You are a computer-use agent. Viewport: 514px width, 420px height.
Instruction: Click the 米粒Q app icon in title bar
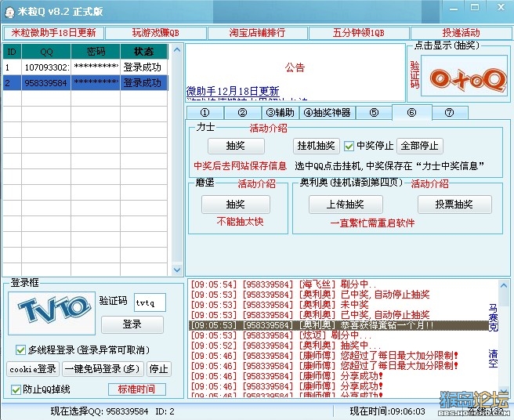(9, 12)
